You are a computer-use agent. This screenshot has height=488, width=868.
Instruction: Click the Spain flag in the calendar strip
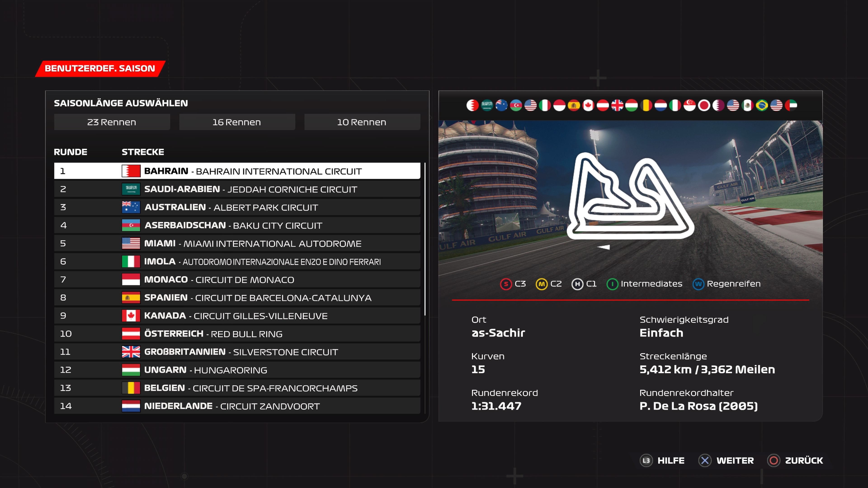coord(574,106)
